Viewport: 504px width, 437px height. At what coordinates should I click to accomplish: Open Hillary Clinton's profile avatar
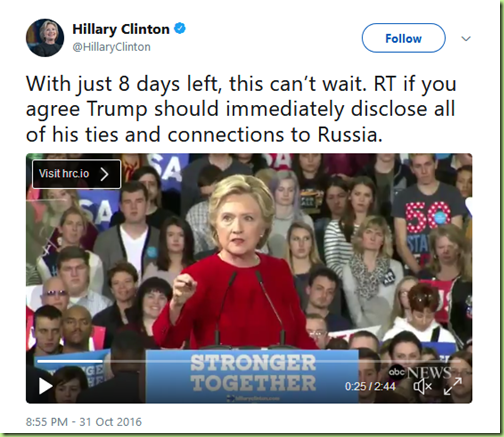tap(45, 37)
